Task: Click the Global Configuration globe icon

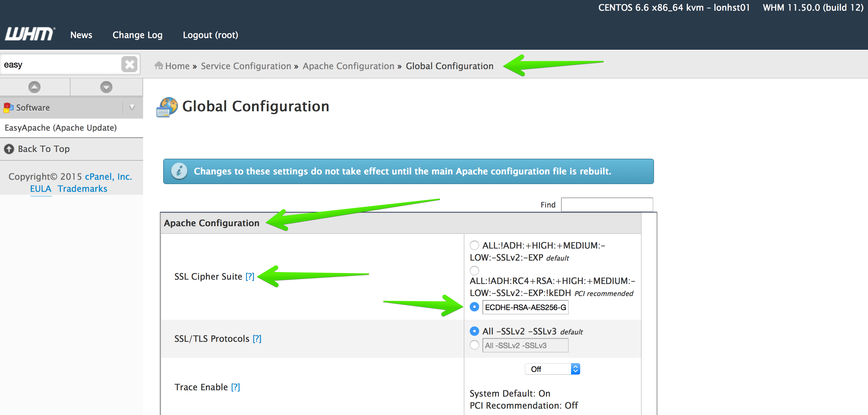Action: pos(167,107)
